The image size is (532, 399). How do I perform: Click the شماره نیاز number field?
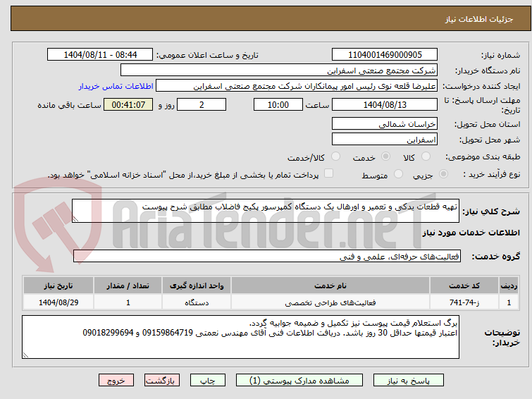click(x=385, y=55)
